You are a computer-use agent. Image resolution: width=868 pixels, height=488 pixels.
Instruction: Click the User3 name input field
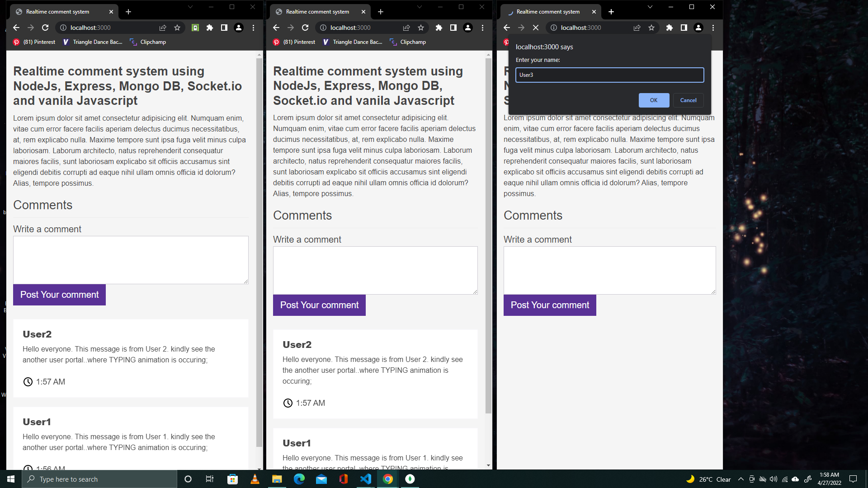pyautogui.click(x=609, y=75)
